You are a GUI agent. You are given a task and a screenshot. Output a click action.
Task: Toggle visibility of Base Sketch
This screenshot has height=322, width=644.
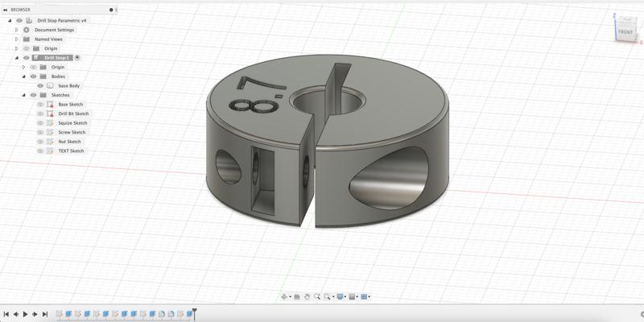(40, 105)
